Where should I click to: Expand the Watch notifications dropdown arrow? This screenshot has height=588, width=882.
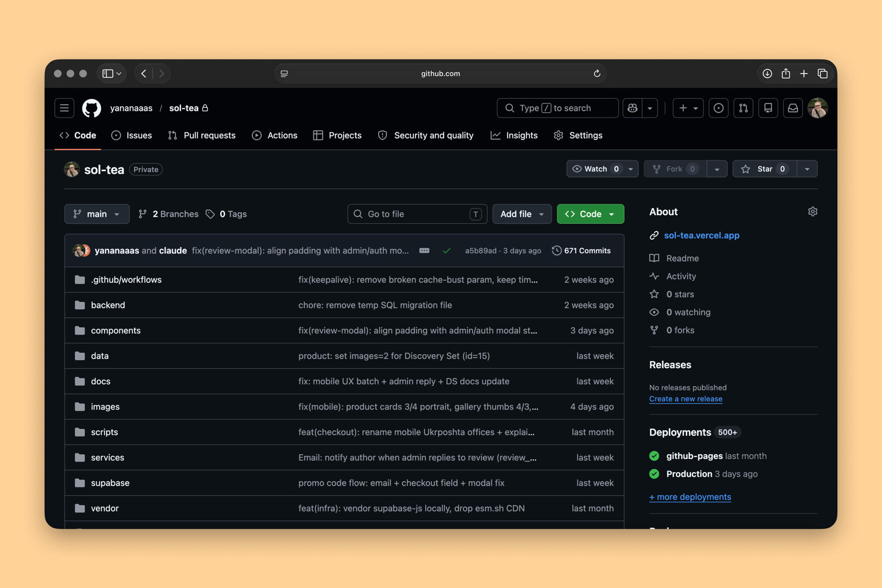click(x=631, y=169)
